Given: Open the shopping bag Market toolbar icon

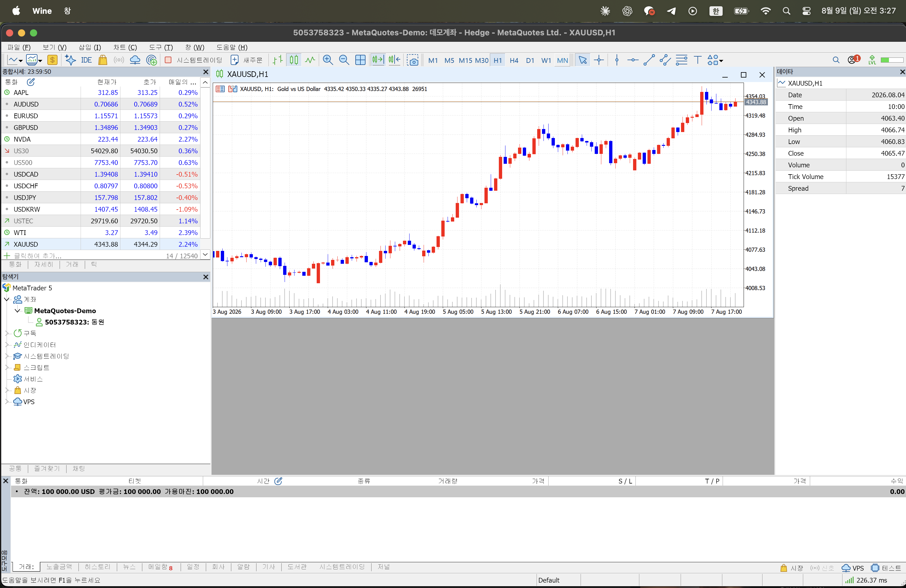Looking at the screenshot, I should [102, 60].
